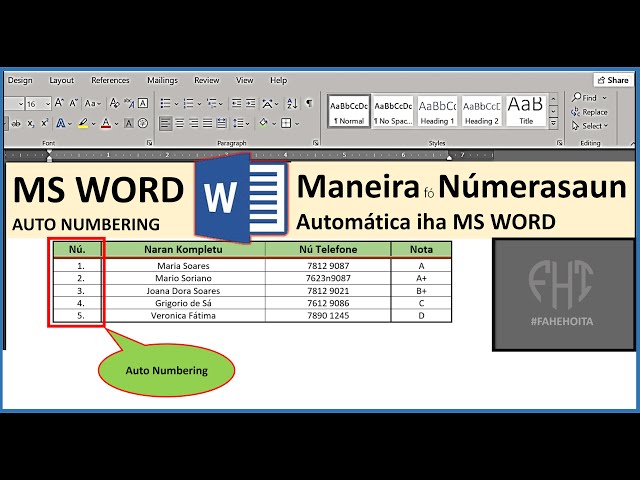Expand the full styles gallery
The image size is (640, 480).
click(553, 122)
